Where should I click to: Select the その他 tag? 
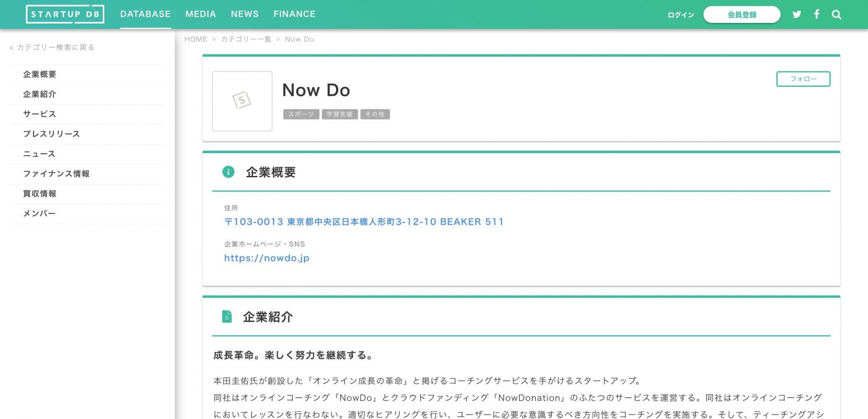pos(375,114)
